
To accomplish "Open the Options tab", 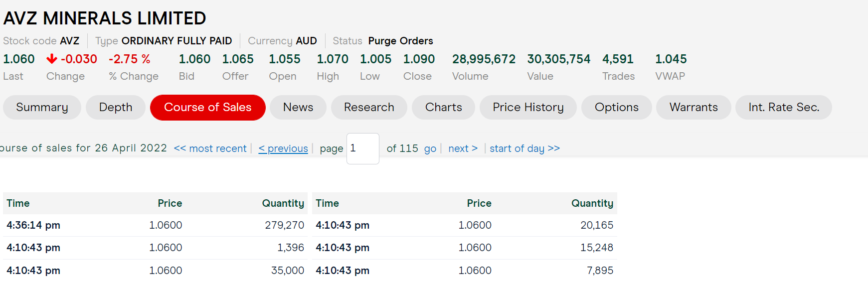I will point(617,107).
